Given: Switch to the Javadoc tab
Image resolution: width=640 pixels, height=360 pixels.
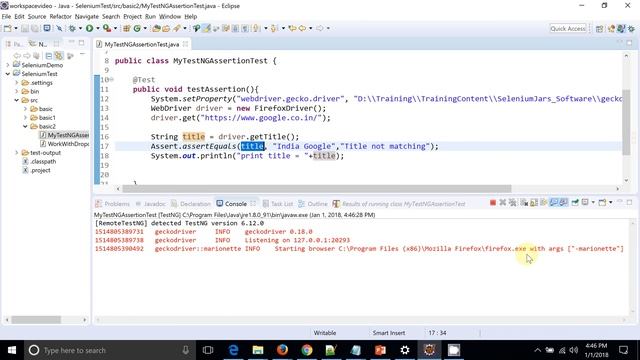Looking at the screenshot, I should point(151,204).
